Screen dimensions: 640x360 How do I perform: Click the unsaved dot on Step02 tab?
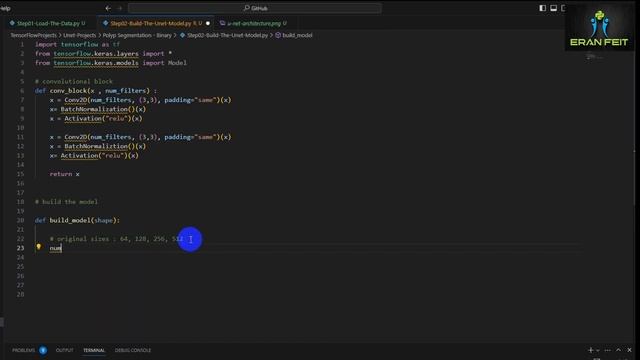(208, 23)
